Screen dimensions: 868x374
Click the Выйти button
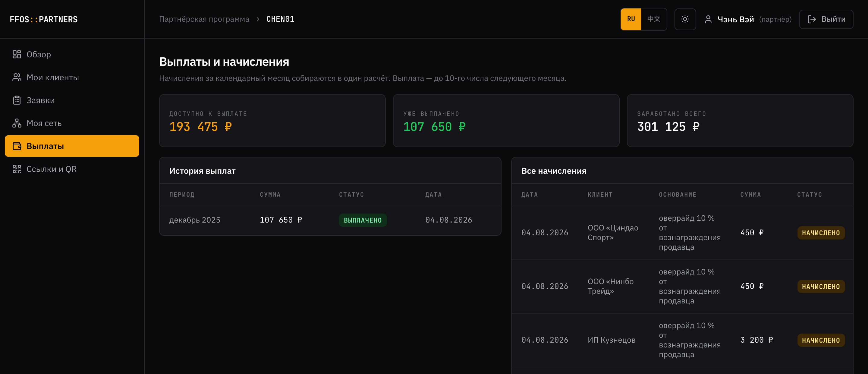[826, 19]
